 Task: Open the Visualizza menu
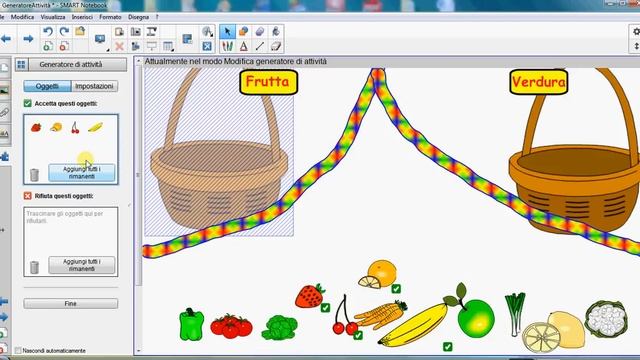[53, 17]
